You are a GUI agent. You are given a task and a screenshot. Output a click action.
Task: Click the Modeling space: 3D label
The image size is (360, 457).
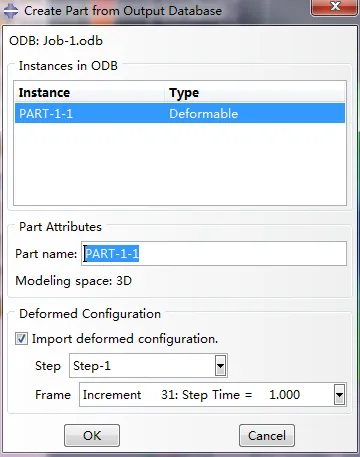74,281
